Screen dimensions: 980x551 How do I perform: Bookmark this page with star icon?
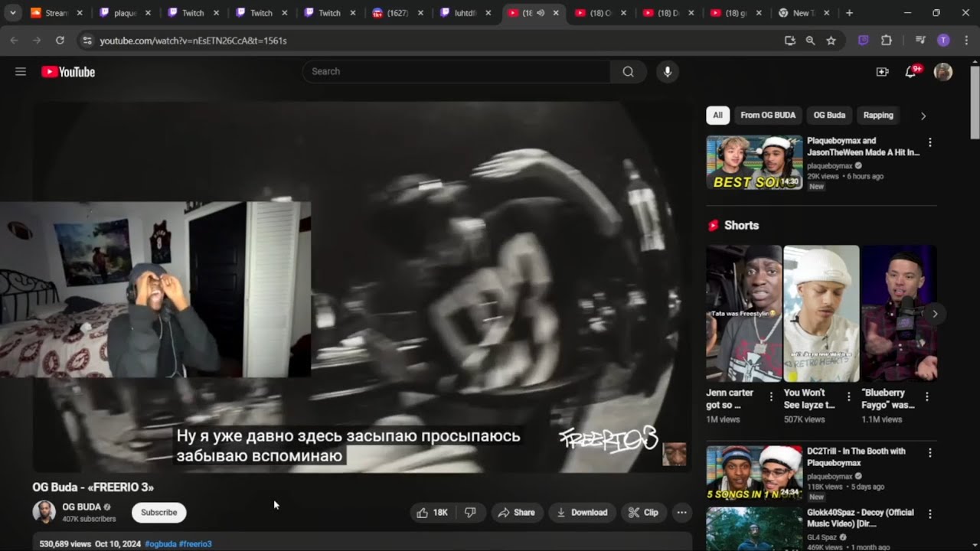tap(831, 41)
